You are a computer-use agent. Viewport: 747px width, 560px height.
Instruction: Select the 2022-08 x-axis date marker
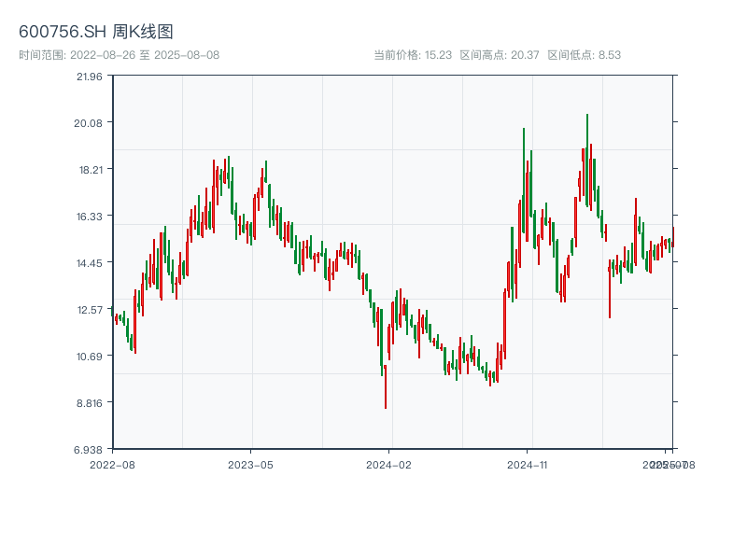[x=112, y=464]
